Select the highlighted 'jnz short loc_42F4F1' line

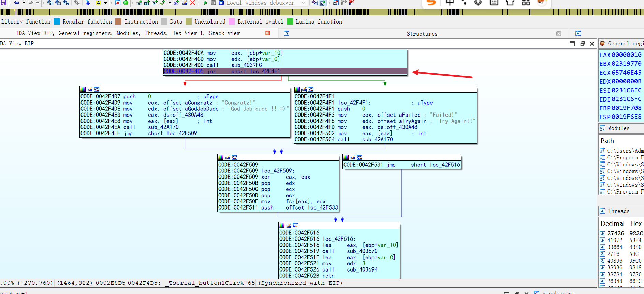pos(285,71)
